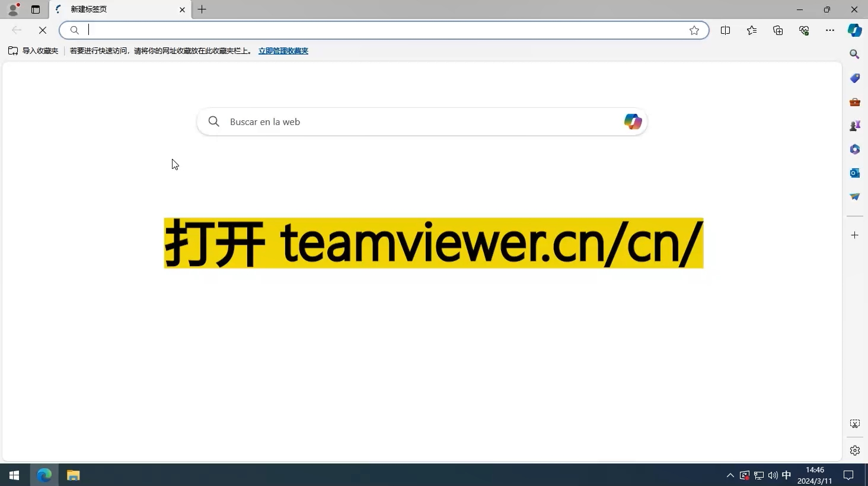
Task: Click 导入收藏夹 in favorites bar
Action: click(33, 51)
